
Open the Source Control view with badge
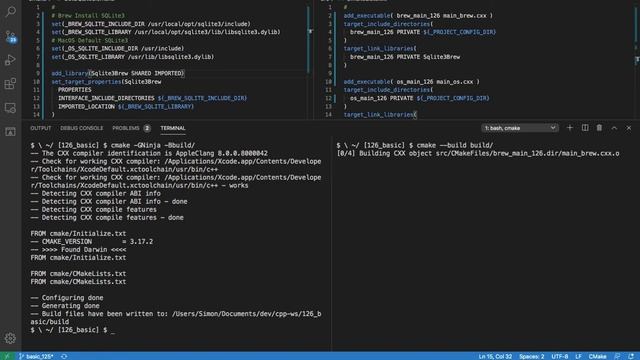click(11, 37)
